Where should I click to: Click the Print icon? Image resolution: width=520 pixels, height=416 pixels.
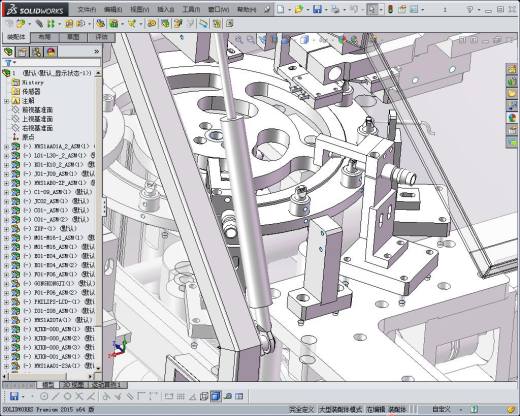(x=335, y=9)
